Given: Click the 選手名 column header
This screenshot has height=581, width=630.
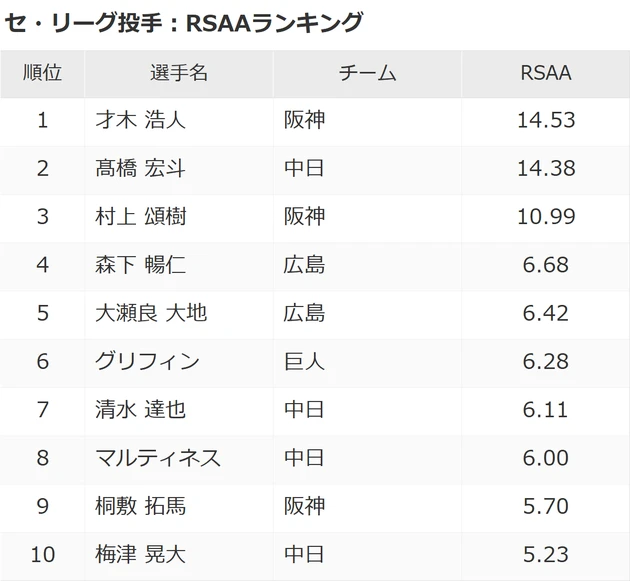Looking at the screenshot, I should (179, 73).
